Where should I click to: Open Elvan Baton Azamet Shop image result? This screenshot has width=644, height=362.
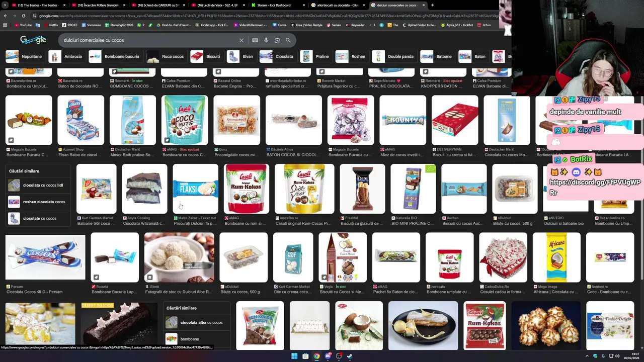(x=80, y=120)
